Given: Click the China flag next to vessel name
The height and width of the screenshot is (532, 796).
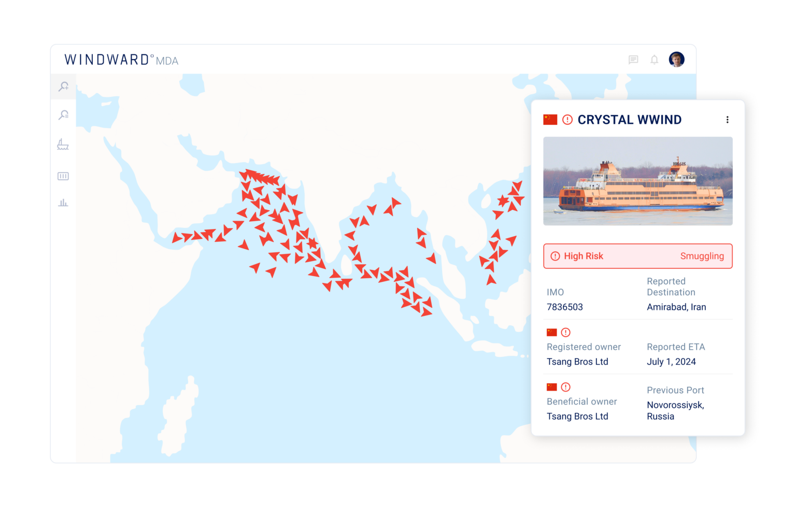Looking at the screenshot, I should pyautogui.click(x=550, y=120).
